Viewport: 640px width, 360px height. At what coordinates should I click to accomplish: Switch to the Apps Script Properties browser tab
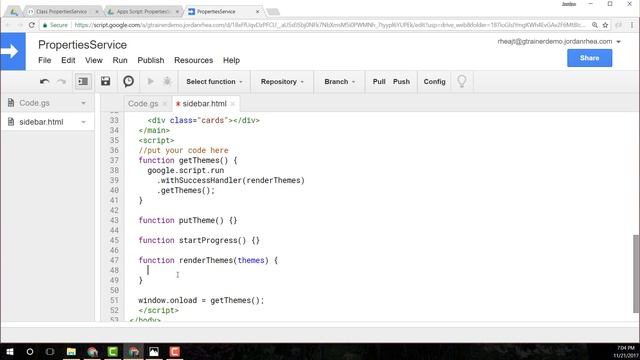pos(142,11)
